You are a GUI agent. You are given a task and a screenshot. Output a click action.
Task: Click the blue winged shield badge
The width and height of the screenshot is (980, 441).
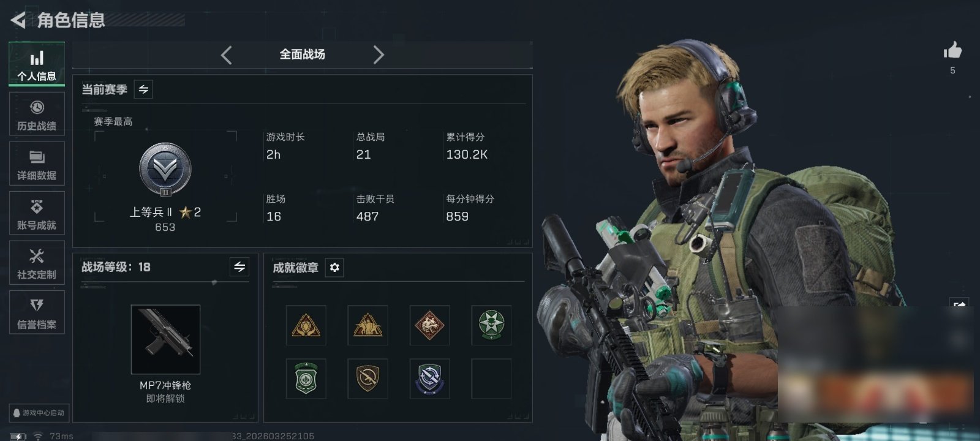tap(429, 379)
